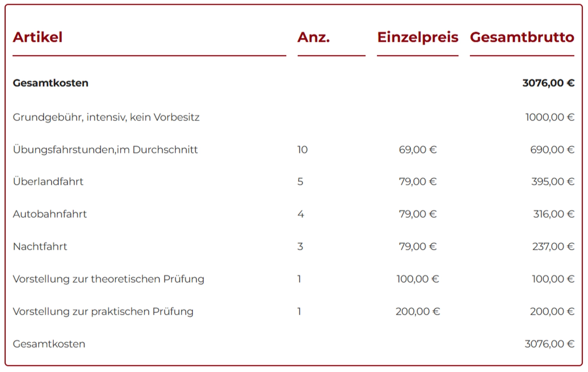Screen dimensions: 588x372
Task: Click the non-bold Gesamtkosten label at bottom
Action: (x=49, y=344)
